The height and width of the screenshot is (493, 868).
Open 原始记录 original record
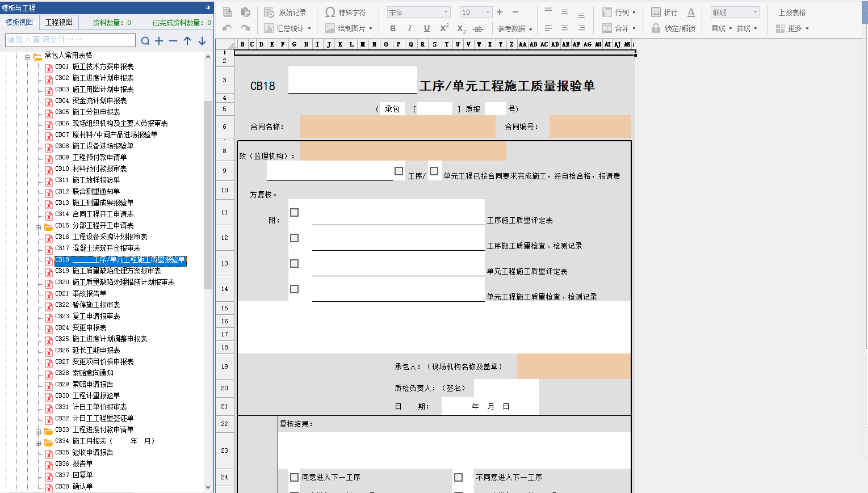(286, 12)
